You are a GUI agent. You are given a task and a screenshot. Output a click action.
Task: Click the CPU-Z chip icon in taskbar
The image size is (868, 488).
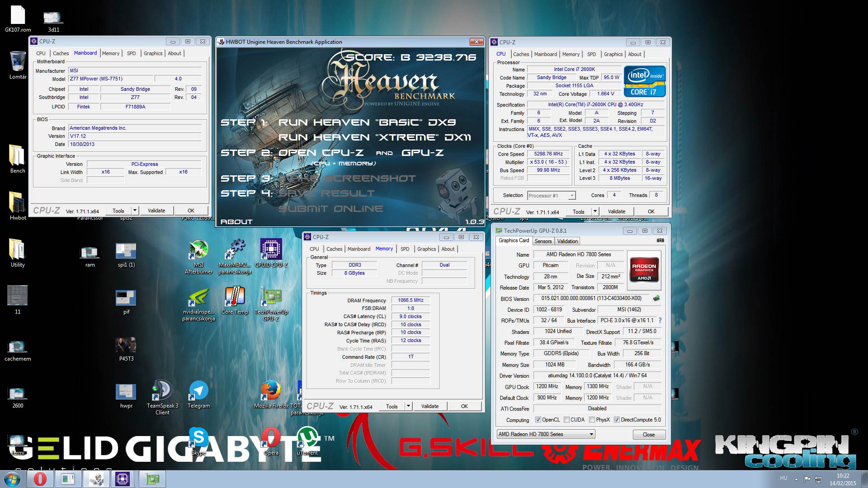point(123,479)
